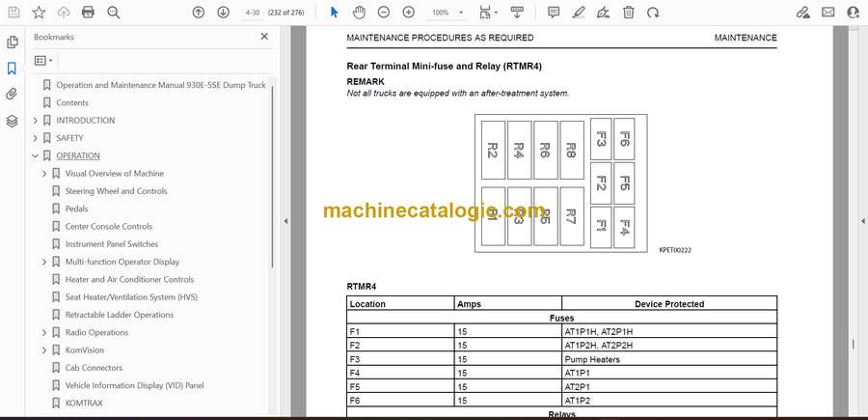868x420 pixels.
Task: Open the Pedals bookmark
Action: [76, 209]
